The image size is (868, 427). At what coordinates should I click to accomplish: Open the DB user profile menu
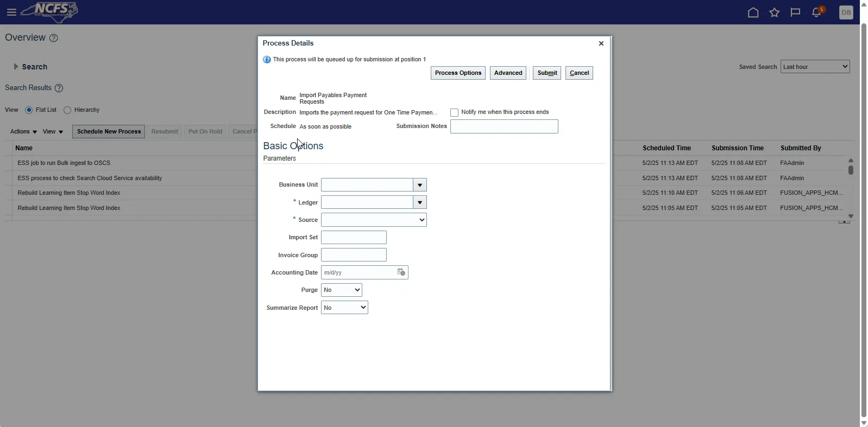click(x=846, y=12)
